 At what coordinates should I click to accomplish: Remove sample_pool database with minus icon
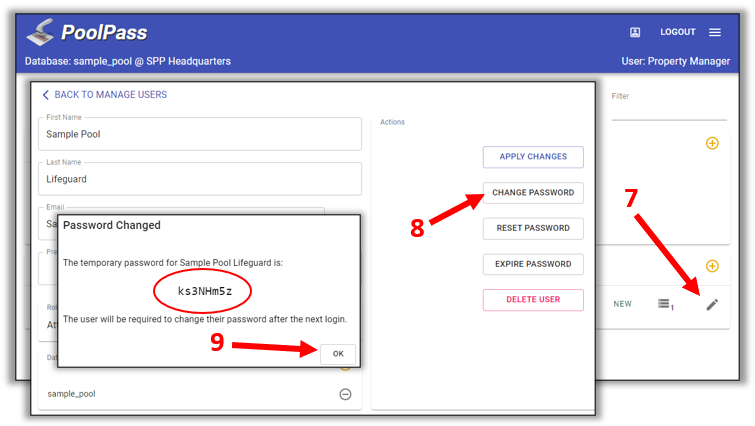coord(345,394)
